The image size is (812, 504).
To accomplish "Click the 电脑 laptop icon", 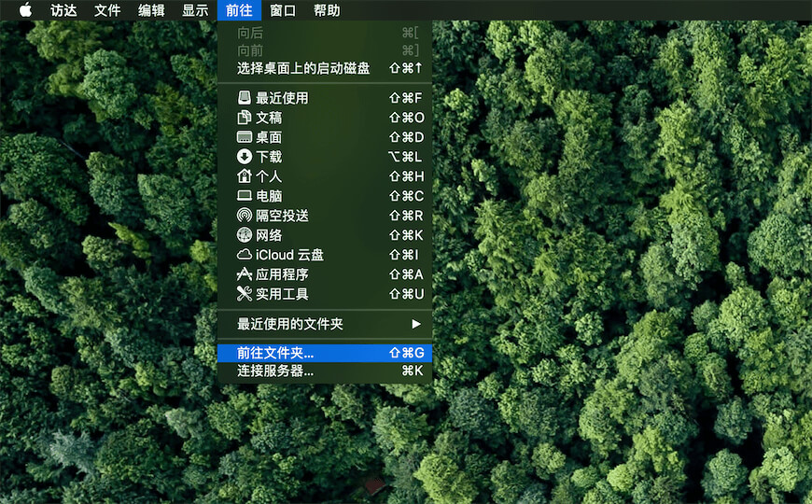I will click(244, 196).
